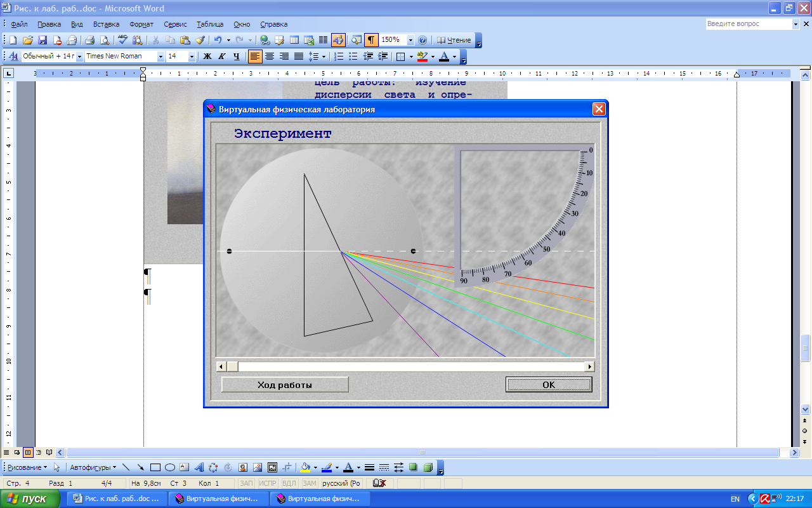Choose line style in Drawing toolbar
812x508 pixels.
(369, 467)
